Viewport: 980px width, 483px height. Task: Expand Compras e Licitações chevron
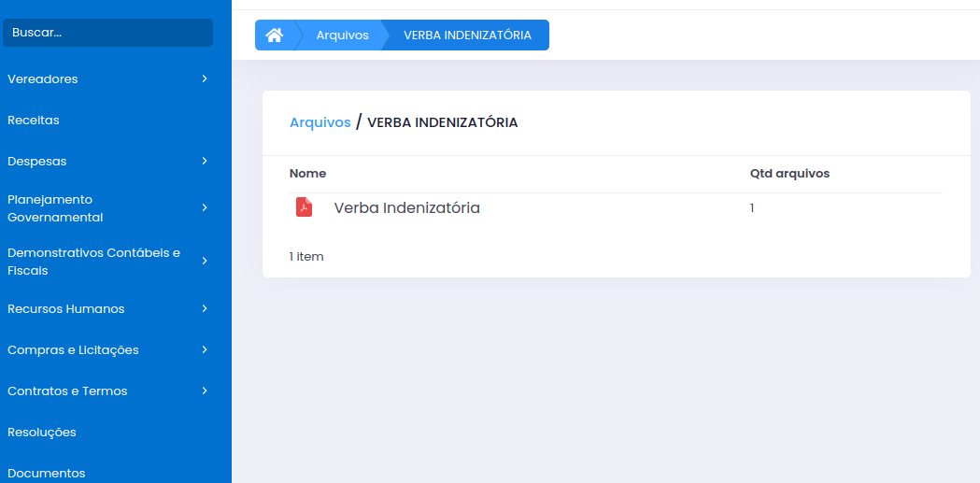pyautogui.click(x=204, y=349)
